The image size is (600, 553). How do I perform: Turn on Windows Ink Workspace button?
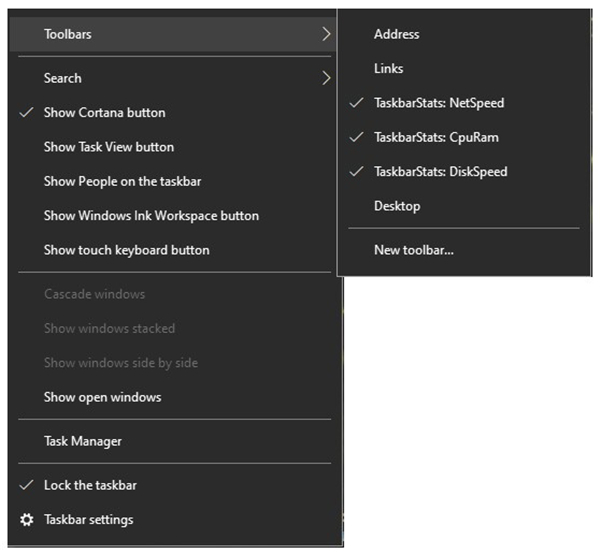(x=151, y=216)
